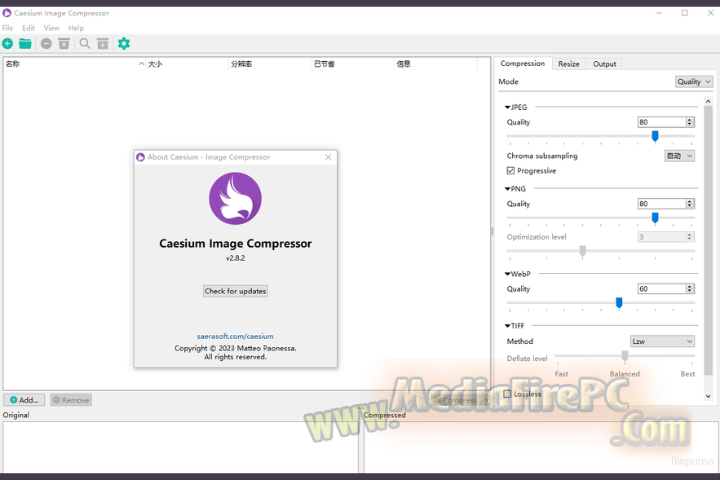Collapse the PNG section

507,189
